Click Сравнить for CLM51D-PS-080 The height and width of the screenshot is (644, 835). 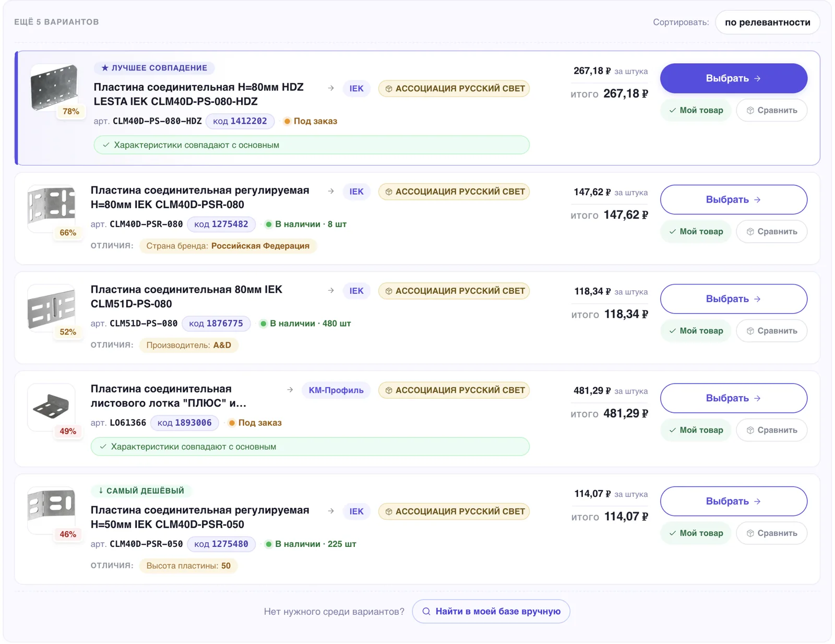(771, 330)
